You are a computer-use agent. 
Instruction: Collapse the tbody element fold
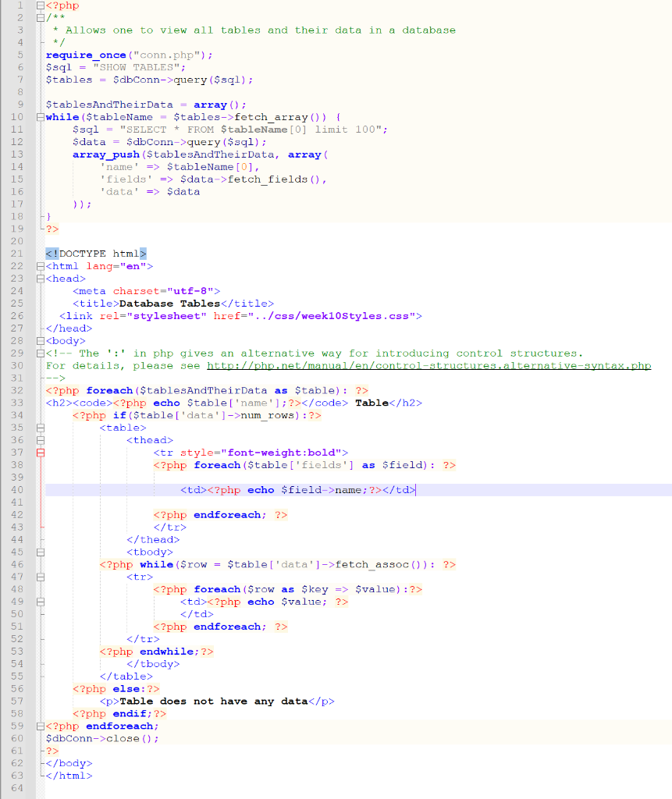41,552
